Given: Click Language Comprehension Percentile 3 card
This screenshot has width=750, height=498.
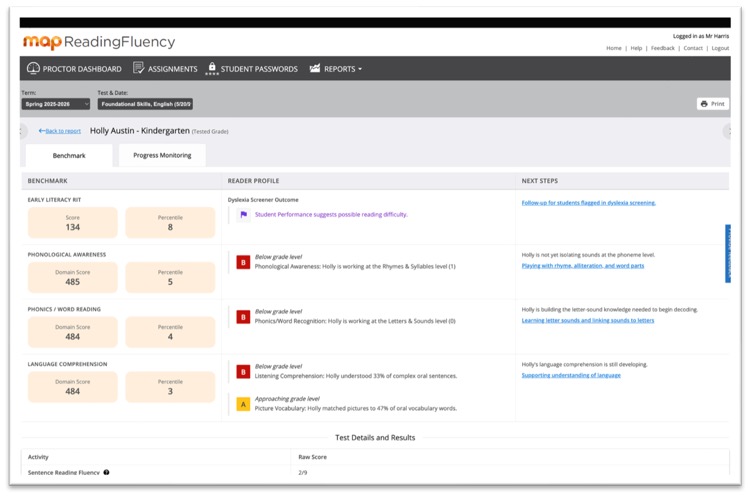Looking at the screenshot, I should (x=170, y=387).
